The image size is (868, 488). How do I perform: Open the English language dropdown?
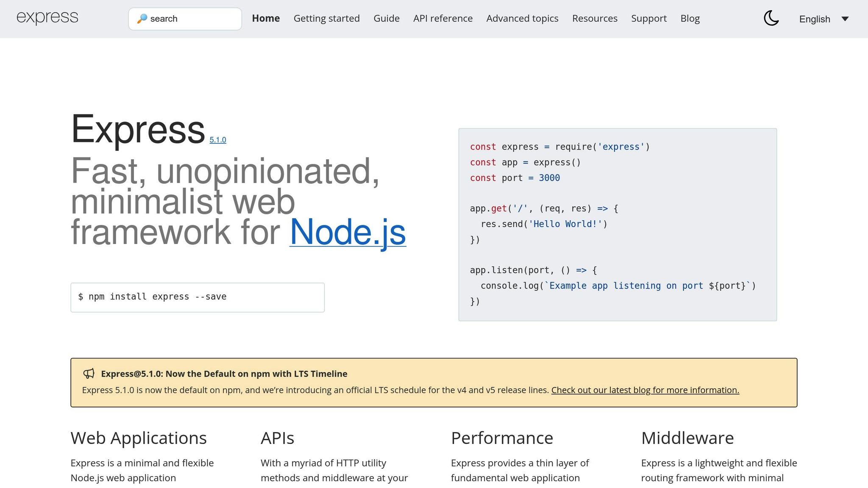(814, 19)
